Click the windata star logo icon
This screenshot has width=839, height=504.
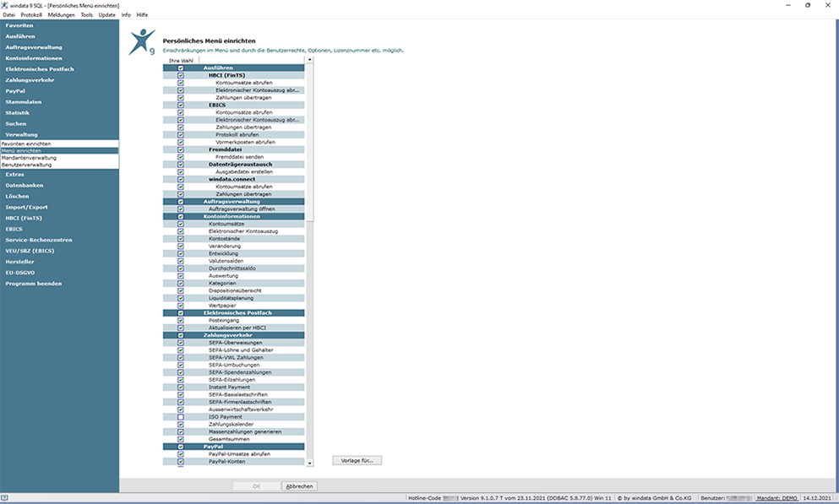tap(142, 42)
